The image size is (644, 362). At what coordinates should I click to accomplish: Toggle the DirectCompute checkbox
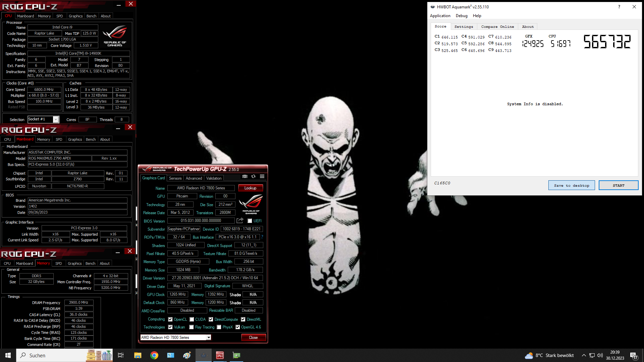click(x=211, y=319)
